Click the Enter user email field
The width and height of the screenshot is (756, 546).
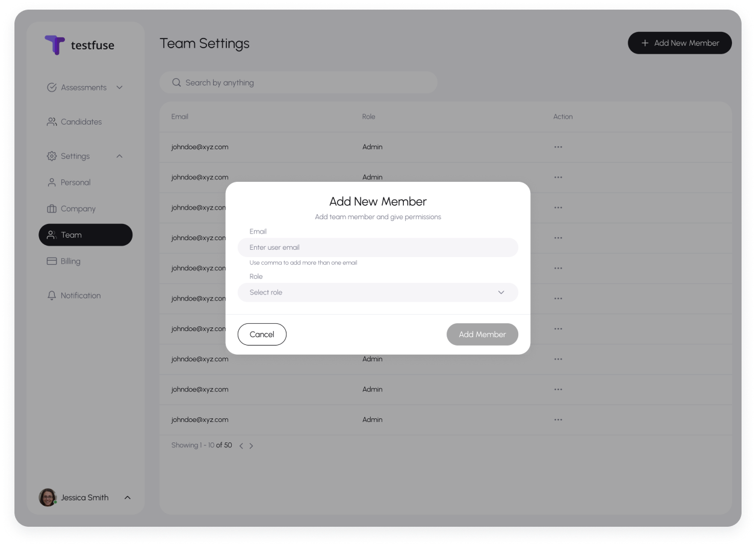[x=377, y=247]
